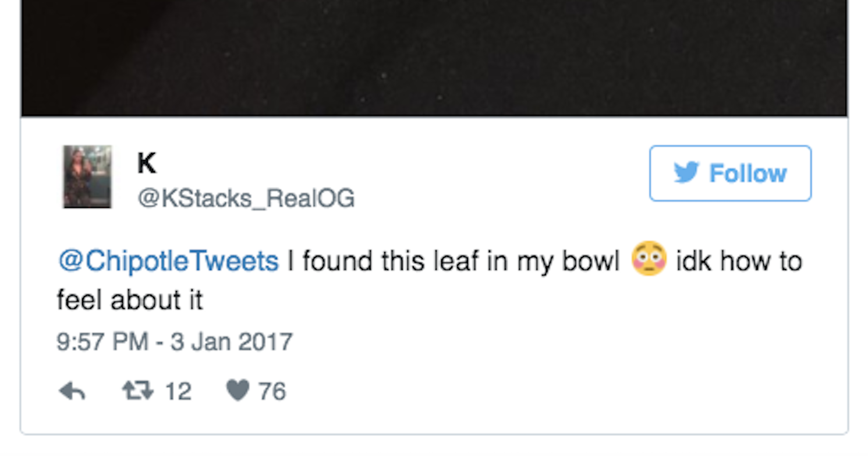Click the bird logo inside Follow button

pos(687,172)
